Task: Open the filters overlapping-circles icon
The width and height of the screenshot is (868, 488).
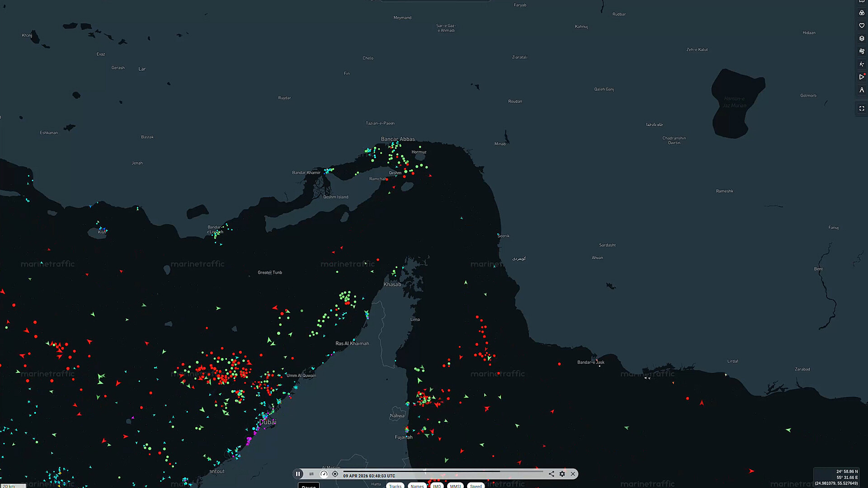Action: click(862, 13)
